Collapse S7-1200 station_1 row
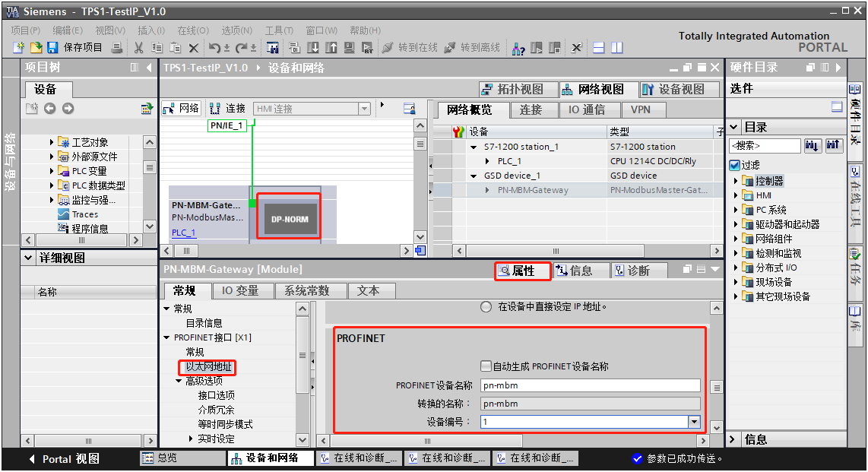The image size is (868, 472). [x=474, y=147]
